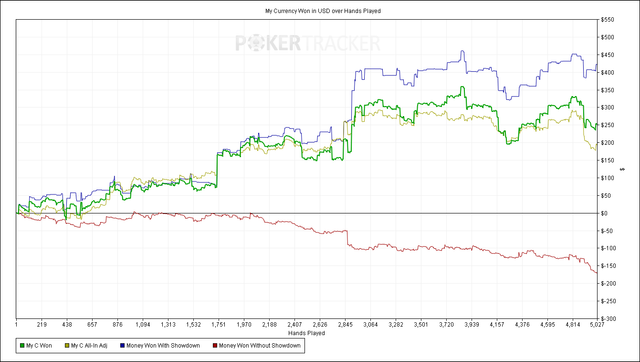Click x-axis tick label '5,027'

[597, 325]
